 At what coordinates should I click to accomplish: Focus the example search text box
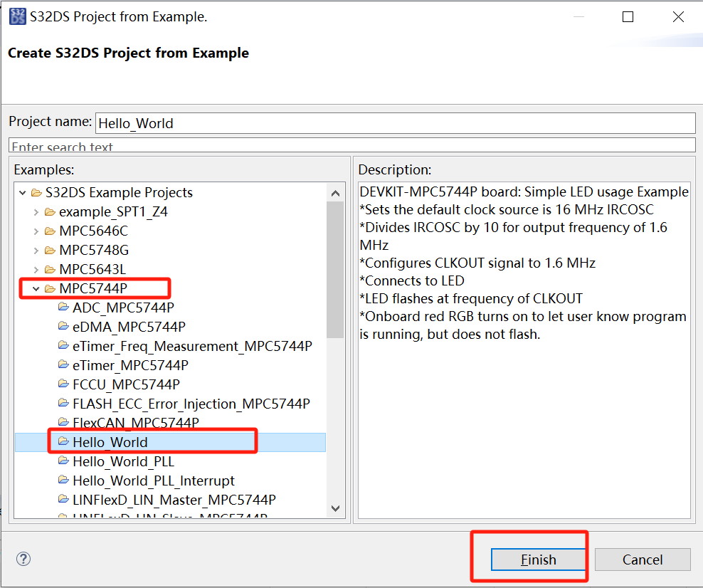tap(352, 145)
